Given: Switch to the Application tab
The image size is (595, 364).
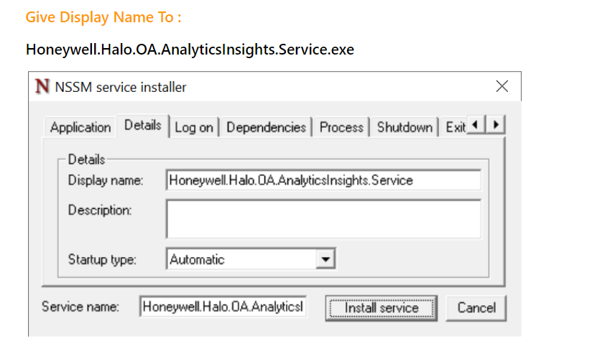Looking at the screenshot, I should [80, 128].
